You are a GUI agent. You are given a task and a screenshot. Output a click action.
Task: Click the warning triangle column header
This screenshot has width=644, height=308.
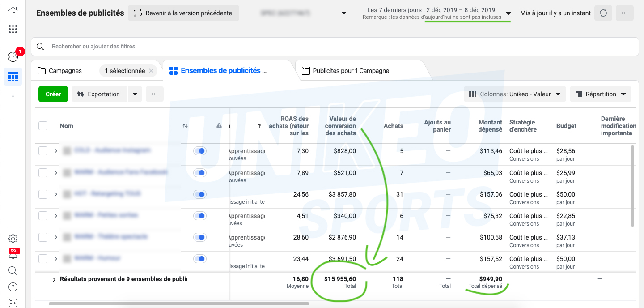(219, 126)
